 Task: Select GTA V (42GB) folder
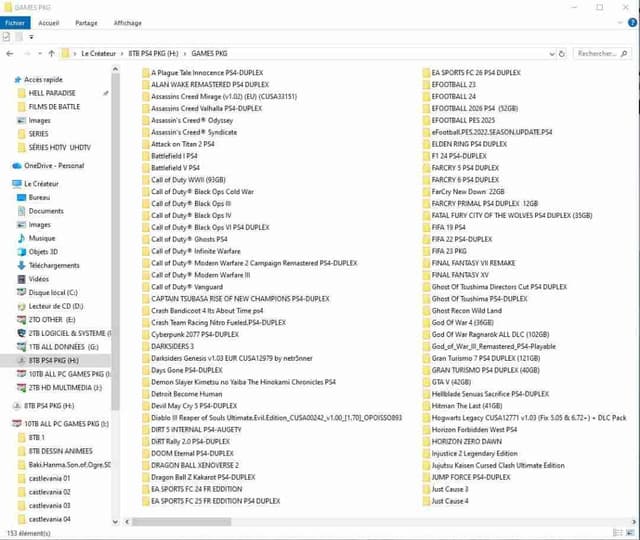(x=451, y=382)
